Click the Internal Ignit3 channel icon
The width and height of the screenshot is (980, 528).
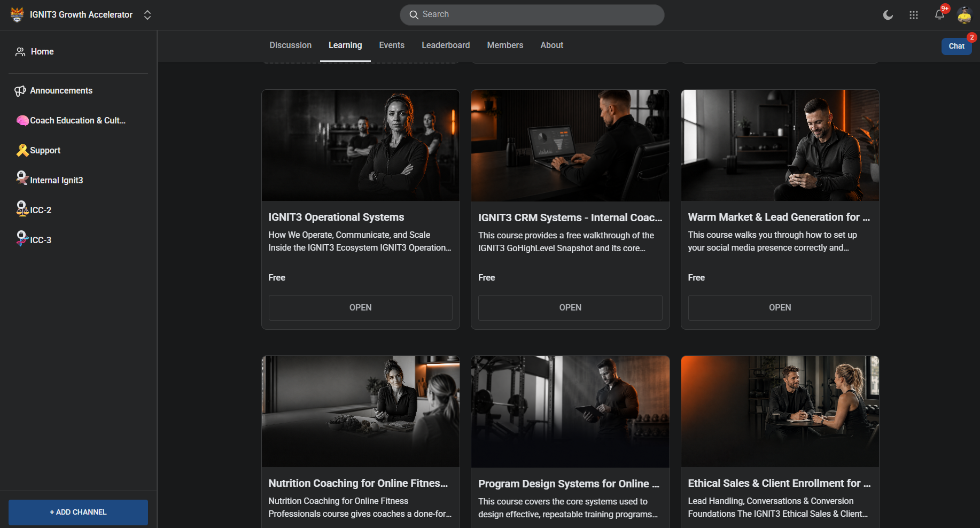tap(22, 178)
